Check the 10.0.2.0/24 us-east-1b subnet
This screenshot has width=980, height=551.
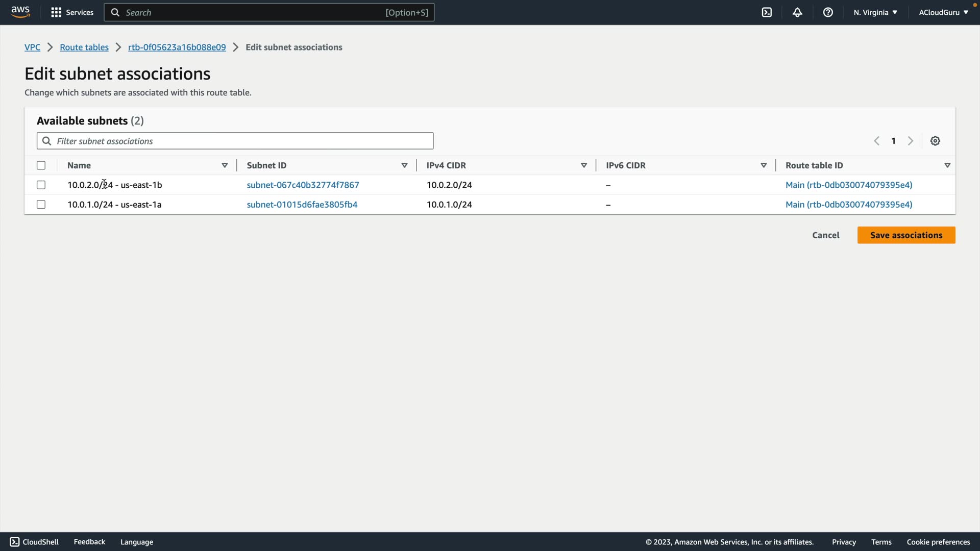[41, 185]
